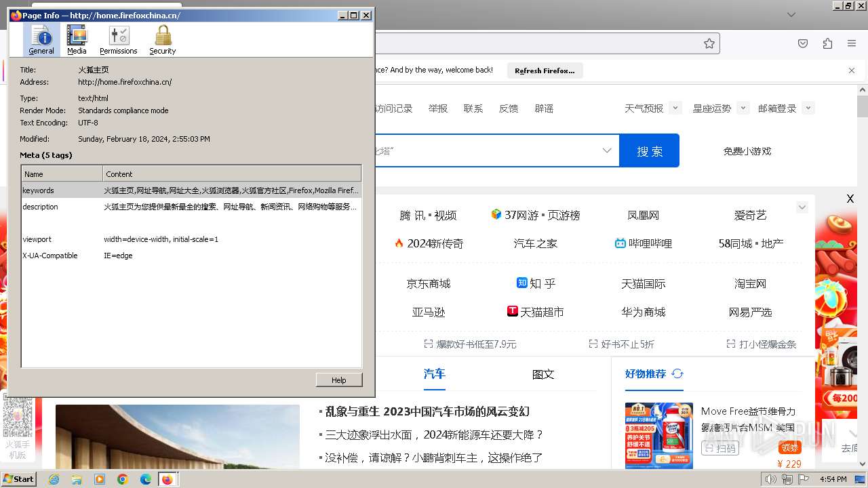The image size is (868, 488).
Task: Expand the 星座运势 dropdown arrow
Action: click(x=743, y=108)
